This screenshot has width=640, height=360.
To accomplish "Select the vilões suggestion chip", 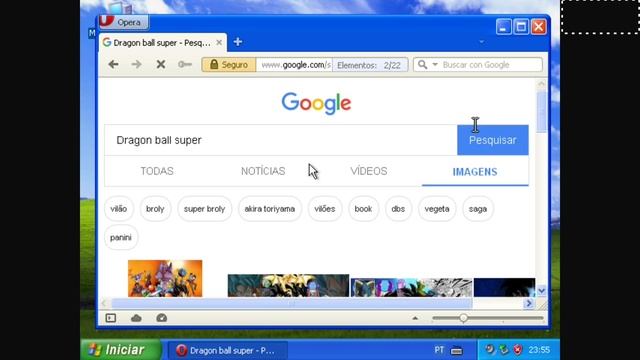I will click(325, 209).
